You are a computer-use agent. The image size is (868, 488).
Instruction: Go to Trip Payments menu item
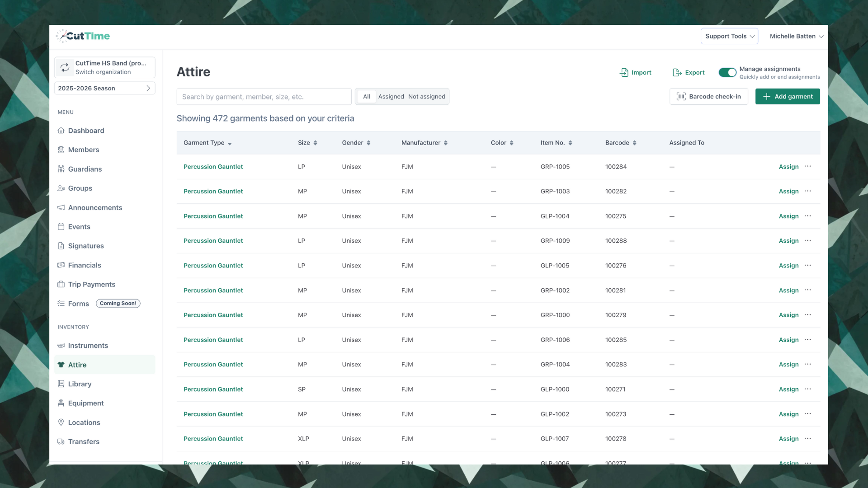[91, 284]
